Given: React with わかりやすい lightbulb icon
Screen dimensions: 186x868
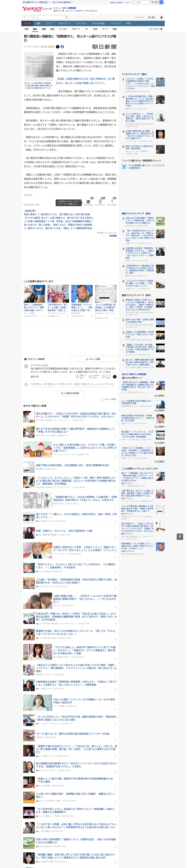Looking at the screenshot, I should coord(100,202).
